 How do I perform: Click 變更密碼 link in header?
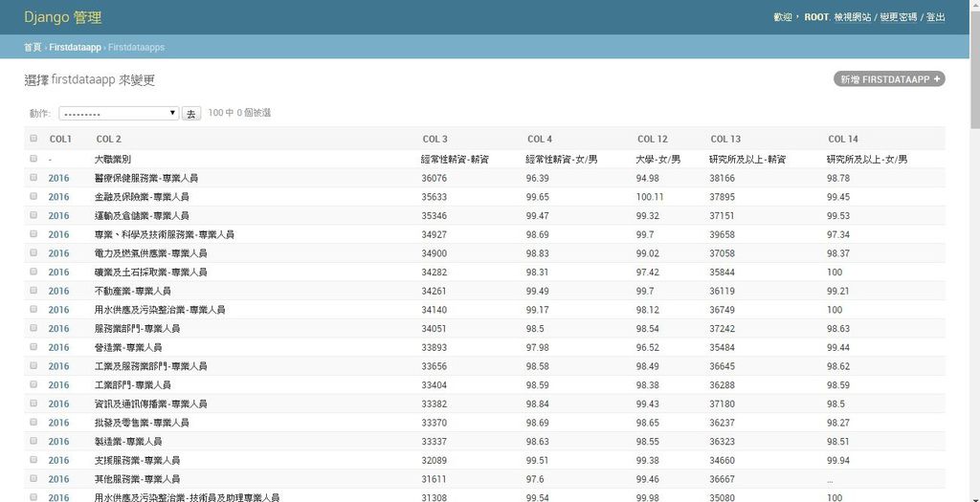pos(898,17)
